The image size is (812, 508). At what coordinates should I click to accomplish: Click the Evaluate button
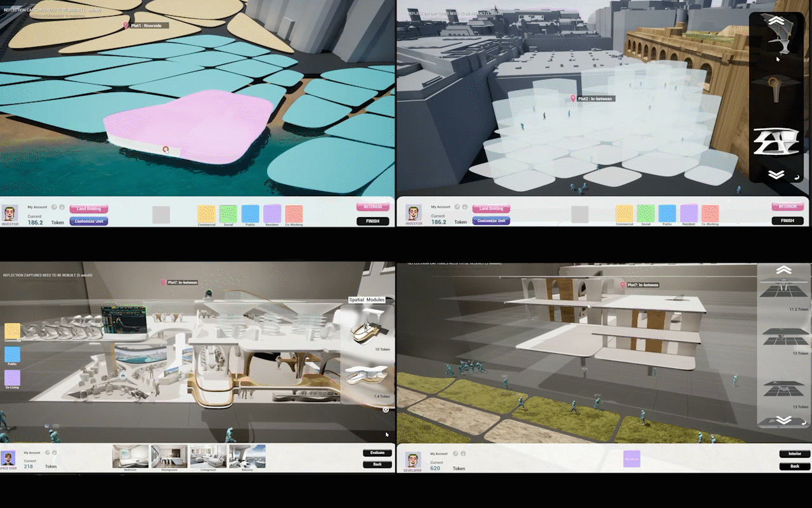click(x=377, y=452)
